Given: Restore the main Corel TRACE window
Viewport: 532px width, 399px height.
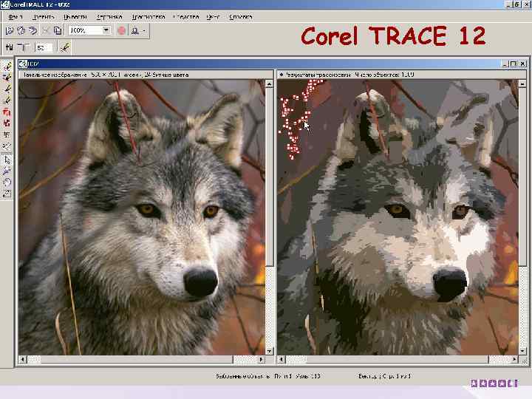Looking at the screenshot, I should click(x=516, y=4).
